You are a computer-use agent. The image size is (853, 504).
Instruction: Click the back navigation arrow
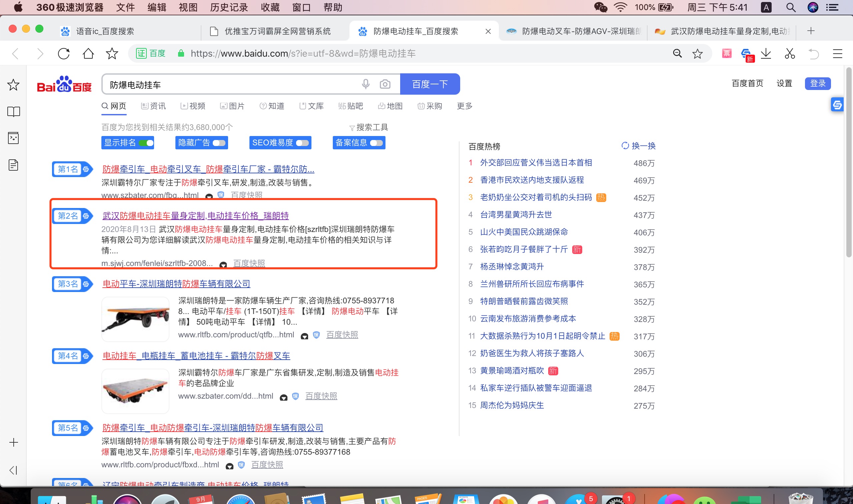[15, 54]
